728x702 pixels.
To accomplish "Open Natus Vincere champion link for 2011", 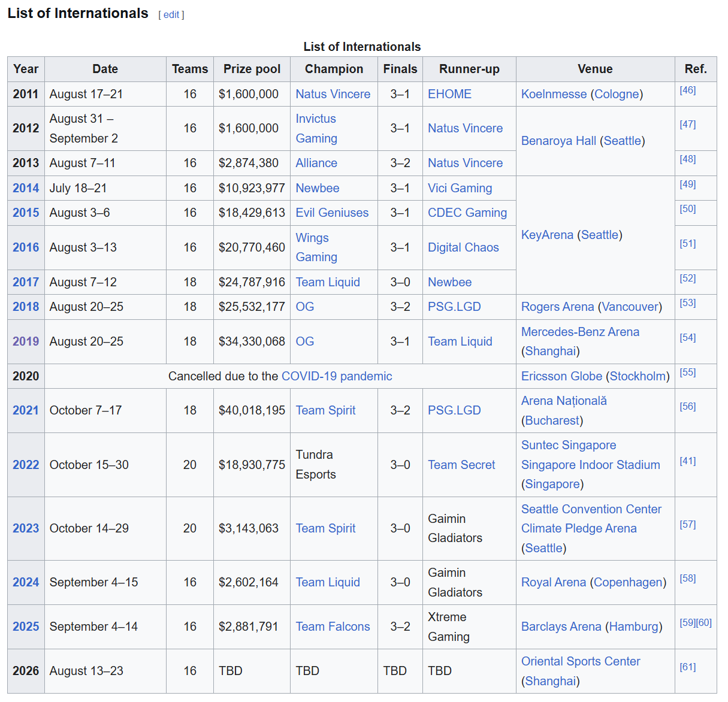I will (333, 94).
